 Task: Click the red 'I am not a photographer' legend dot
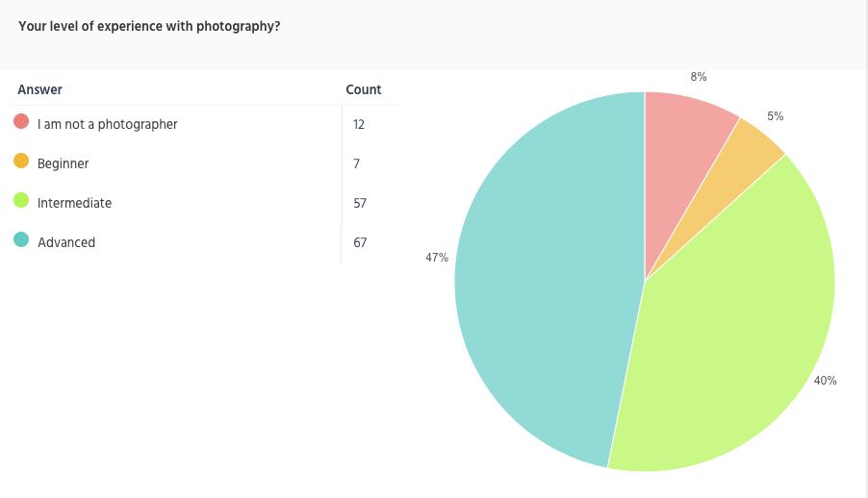click(x=21, y=121)
